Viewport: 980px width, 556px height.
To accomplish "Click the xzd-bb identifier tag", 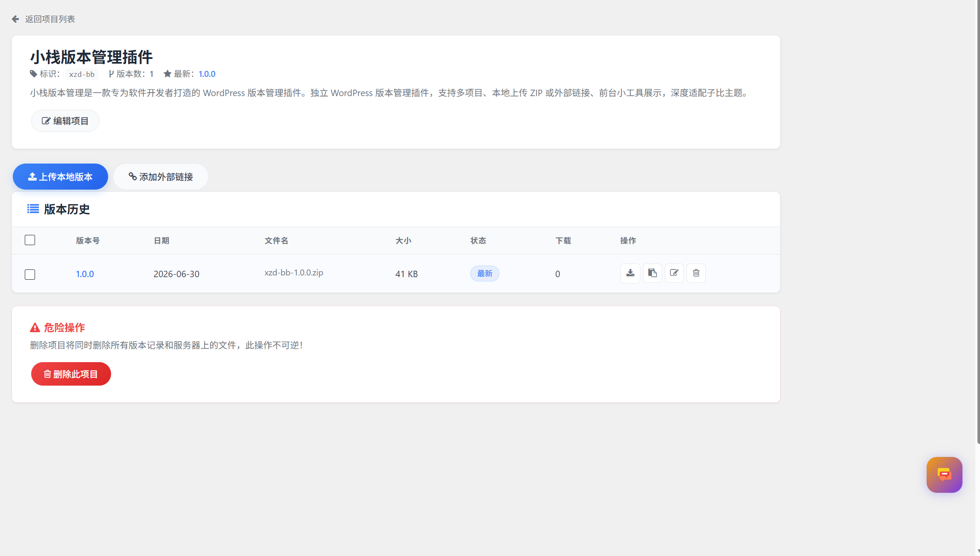I will click(x=82, y=74).
